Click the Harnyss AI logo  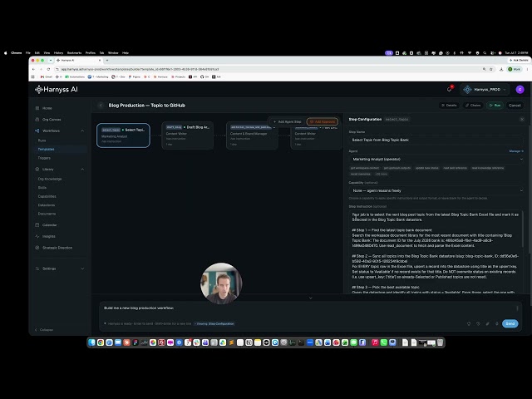(57, 89)
